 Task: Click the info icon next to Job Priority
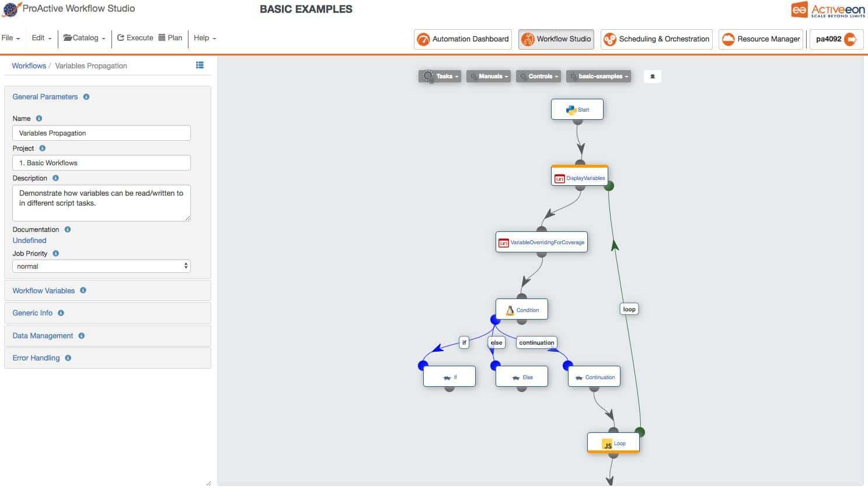(56, 254)
